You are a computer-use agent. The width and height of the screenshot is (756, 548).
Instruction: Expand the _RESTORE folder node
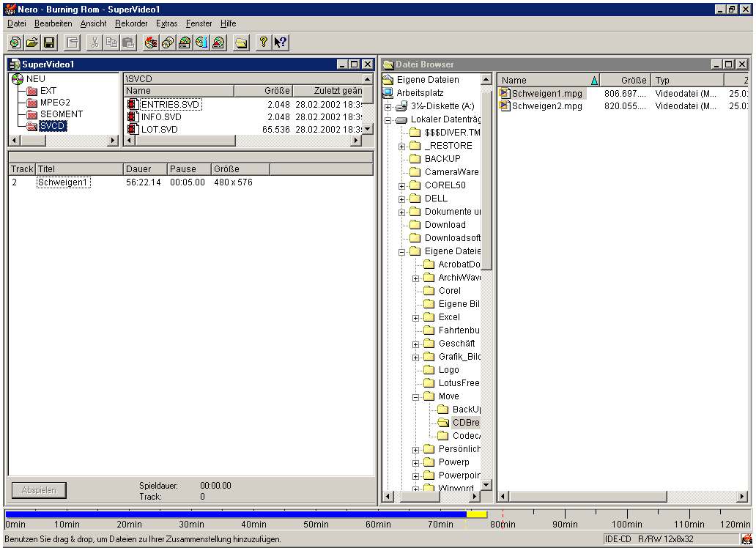pyautogui.click(x=402, y=147)
